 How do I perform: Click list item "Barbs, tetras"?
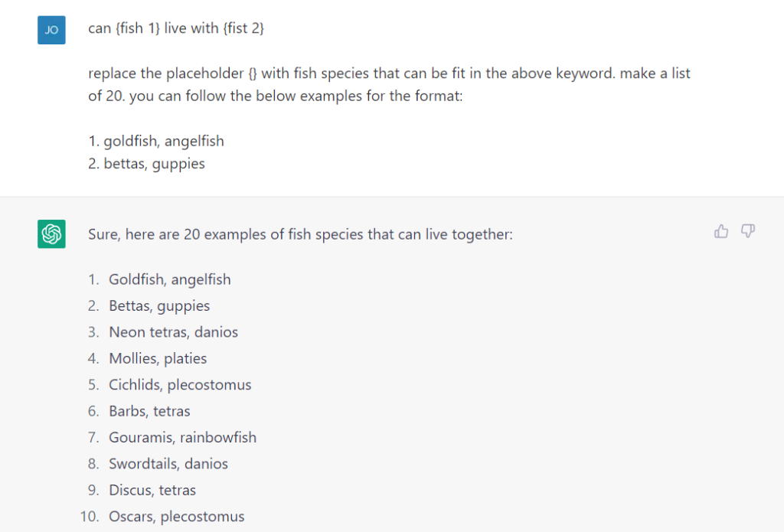coord(149,411)
